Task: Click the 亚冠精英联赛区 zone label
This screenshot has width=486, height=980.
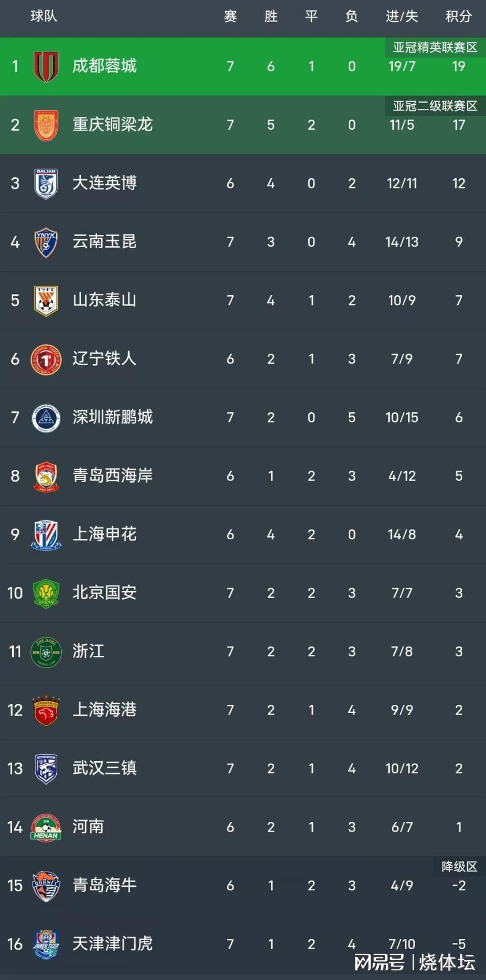Action: [435, 48]
